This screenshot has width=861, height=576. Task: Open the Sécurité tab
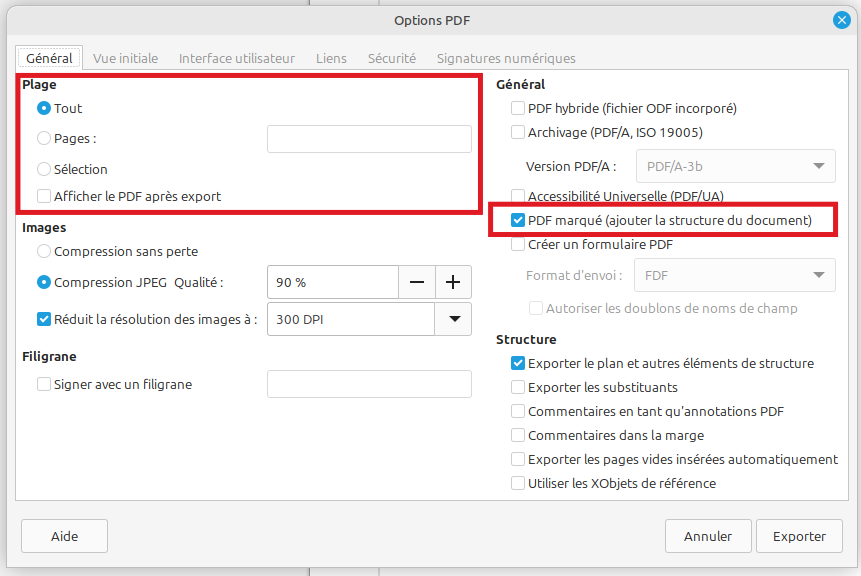pyautogui.click(x=392, y=58)
